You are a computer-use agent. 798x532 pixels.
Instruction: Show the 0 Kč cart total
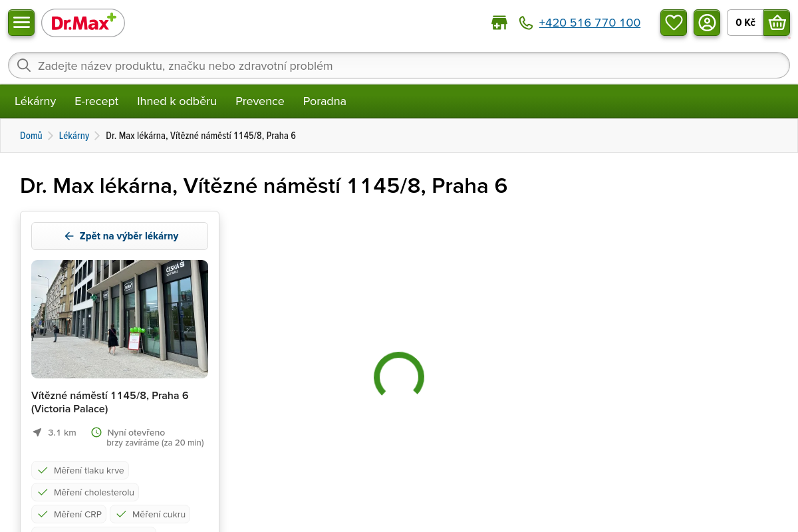[745, 23]
